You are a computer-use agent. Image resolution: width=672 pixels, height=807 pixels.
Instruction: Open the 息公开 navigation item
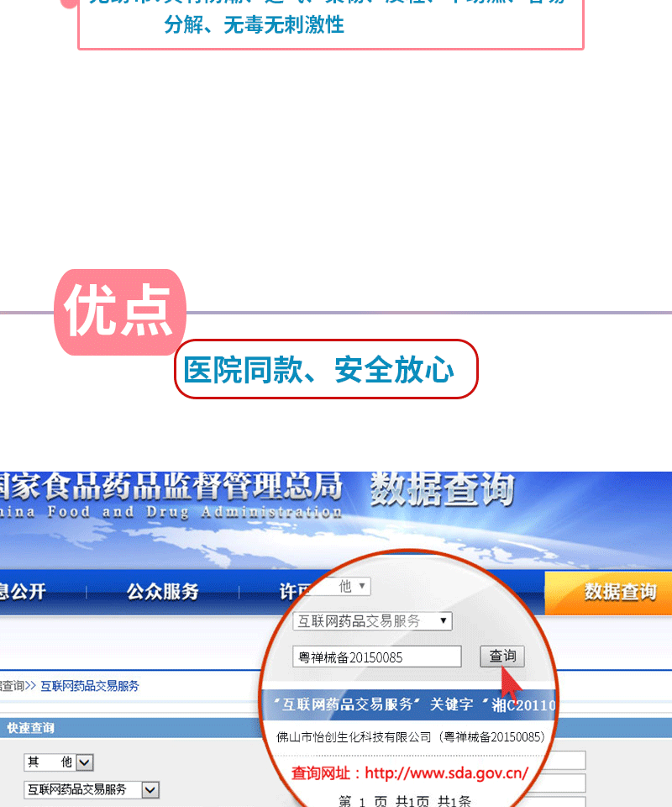23,591
